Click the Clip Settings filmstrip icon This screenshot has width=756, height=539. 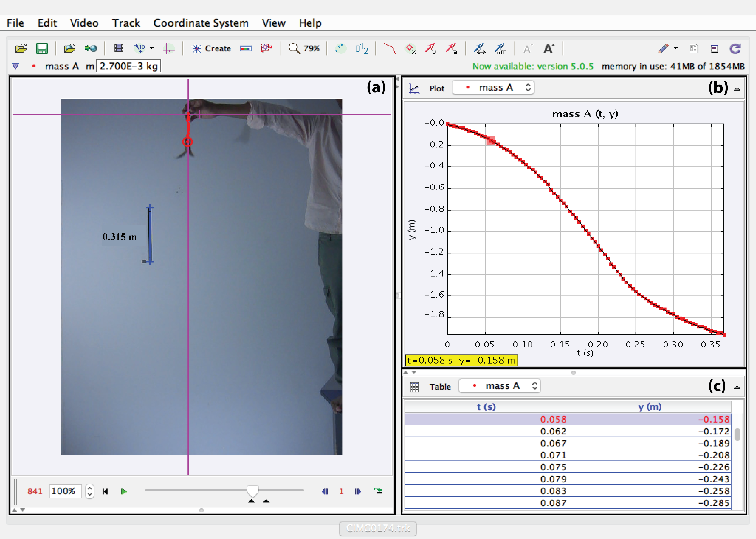118,48
